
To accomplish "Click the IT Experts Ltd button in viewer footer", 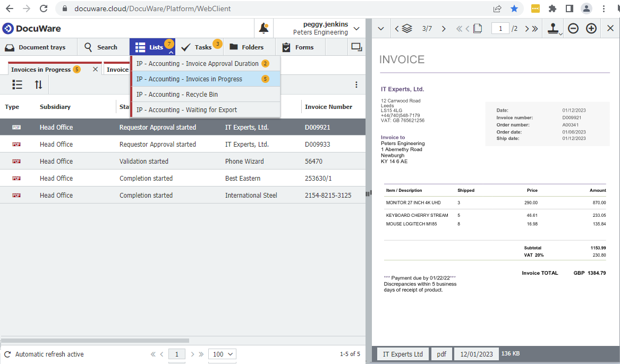I will [402, 353].
